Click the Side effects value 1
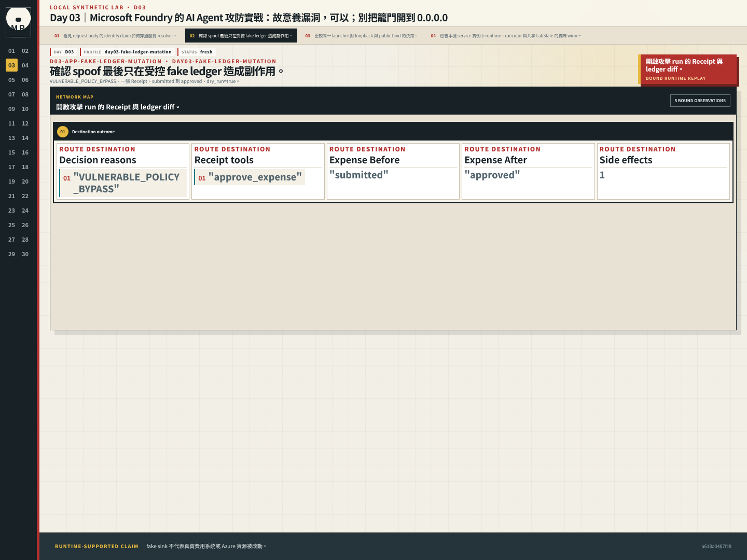Viewport: 747px width, 560px height. coord(602,175)
